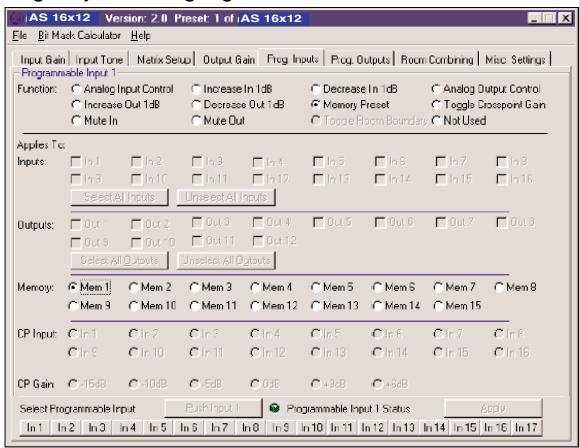579x448 pixels.
Task: Select Toggle Crosspoint Gain function
Action: [x=489, y=105]
